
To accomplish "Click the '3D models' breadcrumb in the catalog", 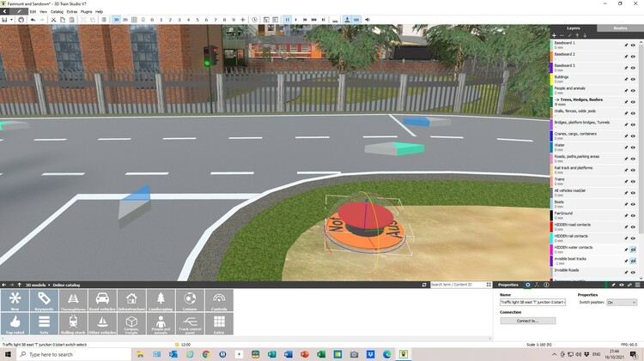I will click(x=36, y=285).
